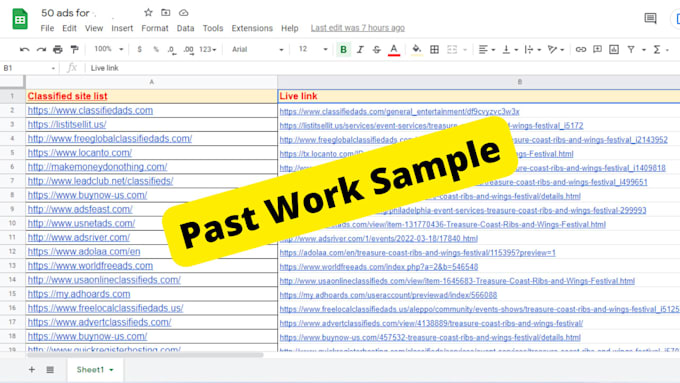Select row 5 header
The width and height of the screenshot is (680, 383).
pyautogui.click(x=12, y=153)
